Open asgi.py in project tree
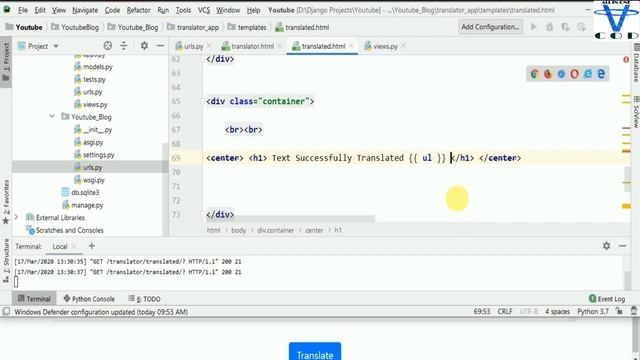 point(89,142)
